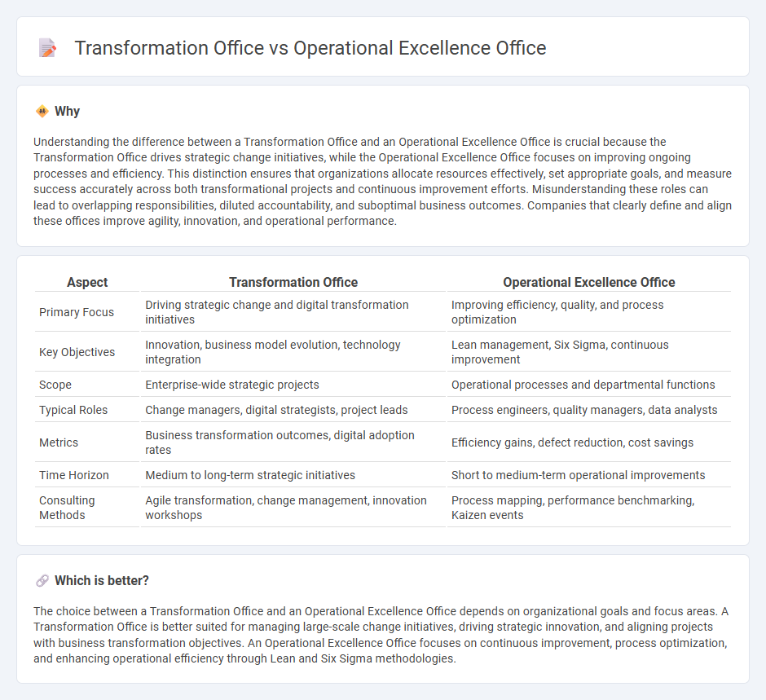
Task: Click cell Short to medium-term operational improvements
Action: 588,475
